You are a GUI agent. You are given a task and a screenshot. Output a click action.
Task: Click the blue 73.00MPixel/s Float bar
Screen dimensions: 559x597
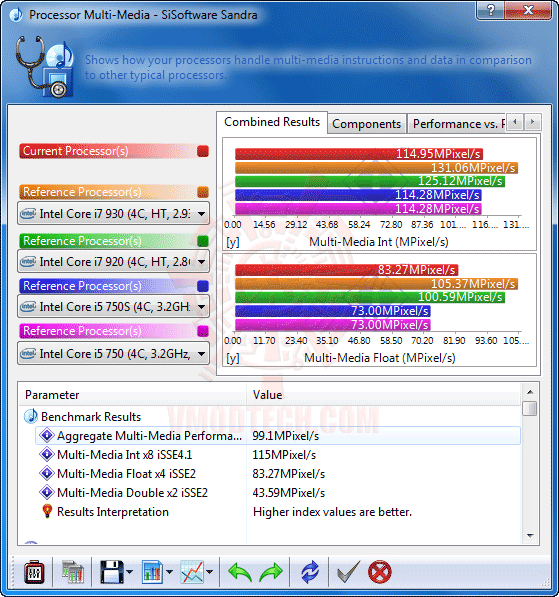point(333,311)
